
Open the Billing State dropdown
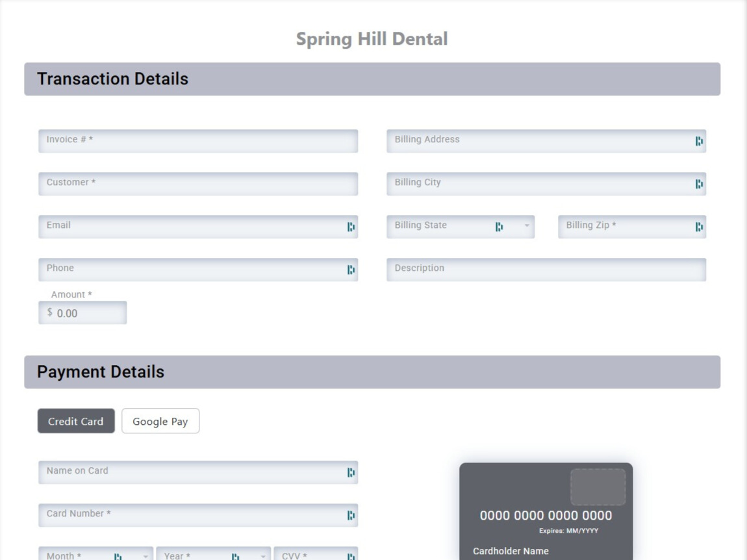click(x=526, y=226)
